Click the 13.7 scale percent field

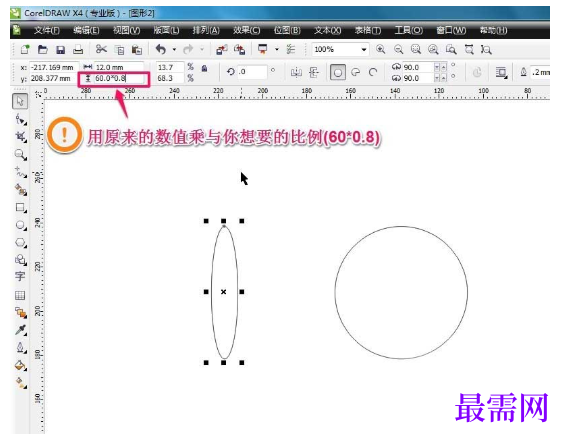pyautogui.click(x=170, y=67)
